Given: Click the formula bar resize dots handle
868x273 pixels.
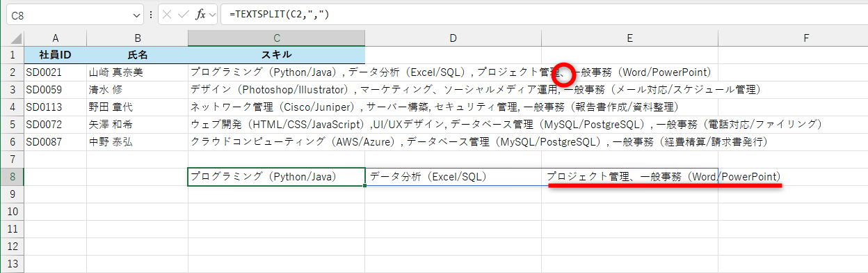Looking at the screenshot, I should 152,14.
